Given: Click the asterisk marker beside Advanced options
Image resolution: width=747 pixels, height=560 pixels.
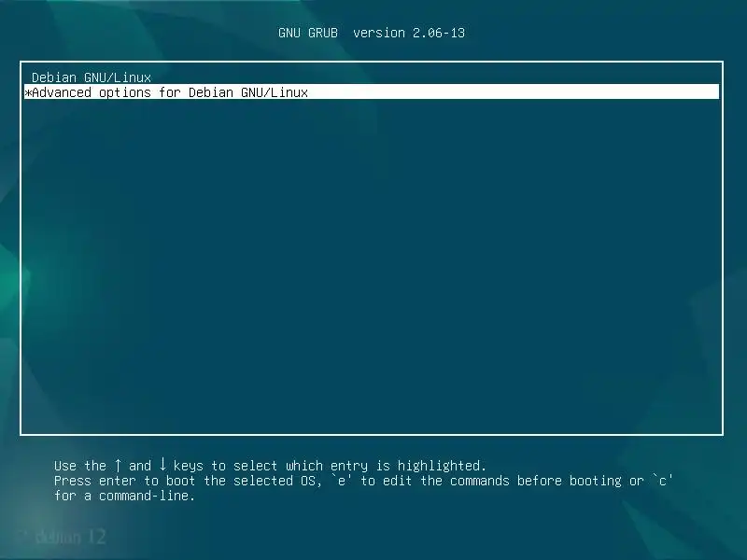Looking at the screenshot, I should [28, 92].
